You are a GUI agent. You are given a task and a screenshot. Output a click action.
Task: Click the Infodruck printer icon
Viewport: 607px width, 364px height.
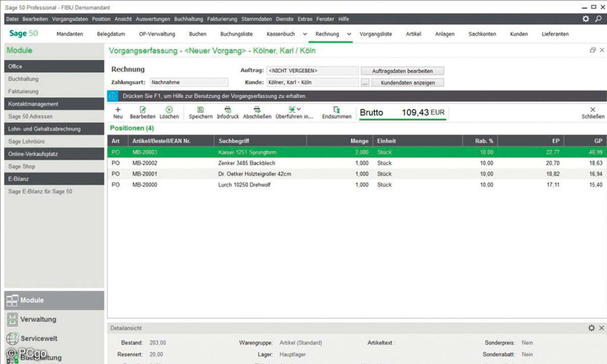(228, 109)
